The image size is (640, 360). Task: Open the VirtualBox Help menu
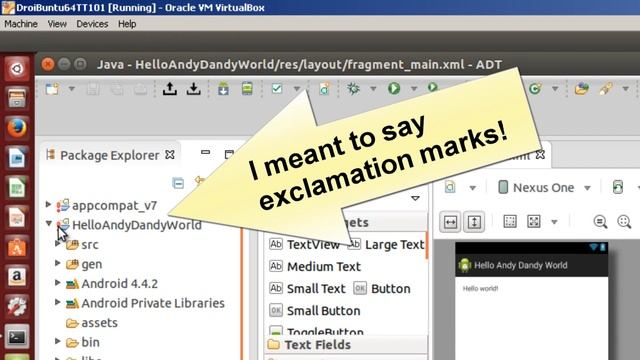[127, 24]
